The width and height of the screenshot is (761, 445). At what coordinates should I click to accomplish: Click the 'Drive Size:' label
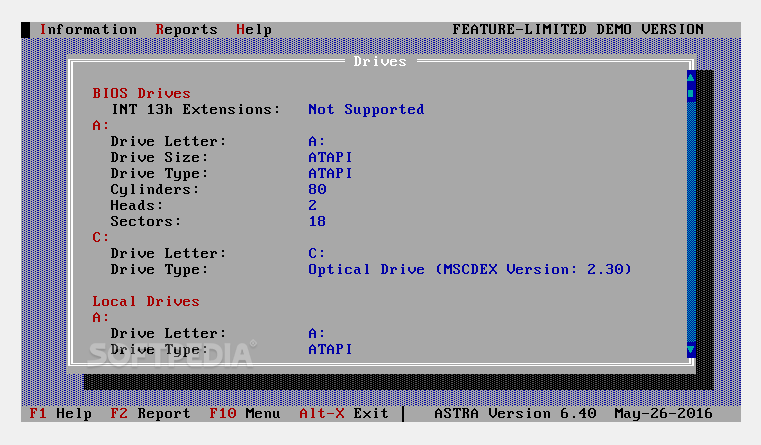(159, 157)
